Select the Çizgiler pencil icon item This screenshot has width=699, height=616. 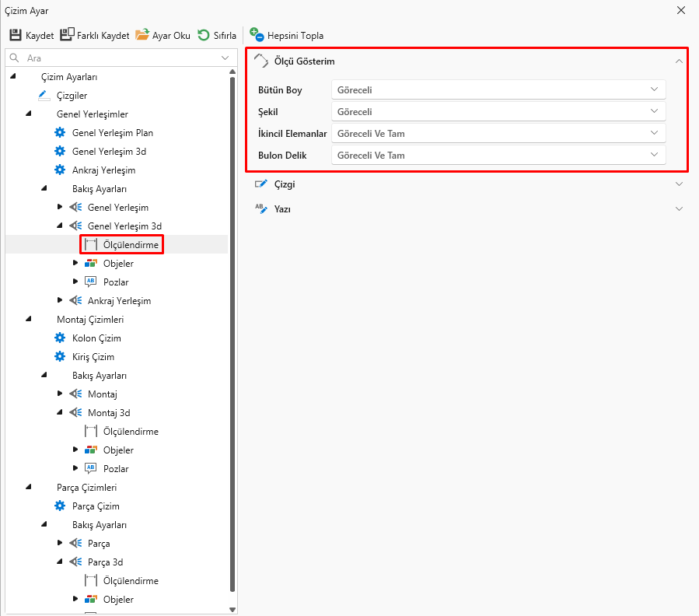tap(44, 96)
